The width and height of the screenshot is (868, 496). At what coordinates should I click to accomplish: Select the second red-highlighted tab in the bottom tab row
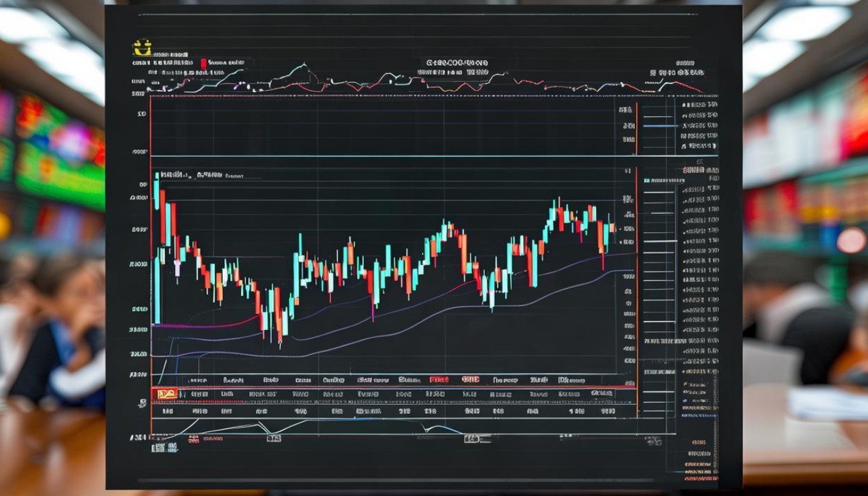coord(470,380)
